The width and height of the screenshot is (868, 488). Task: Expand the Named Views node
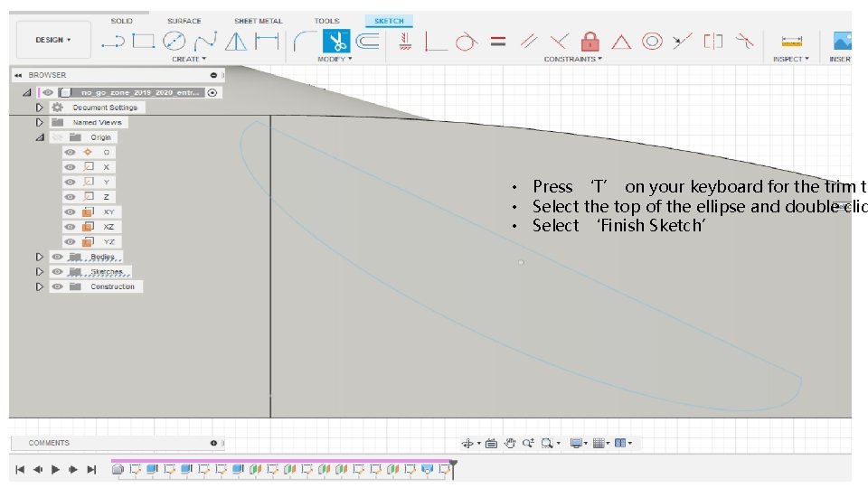click(39, 122)
